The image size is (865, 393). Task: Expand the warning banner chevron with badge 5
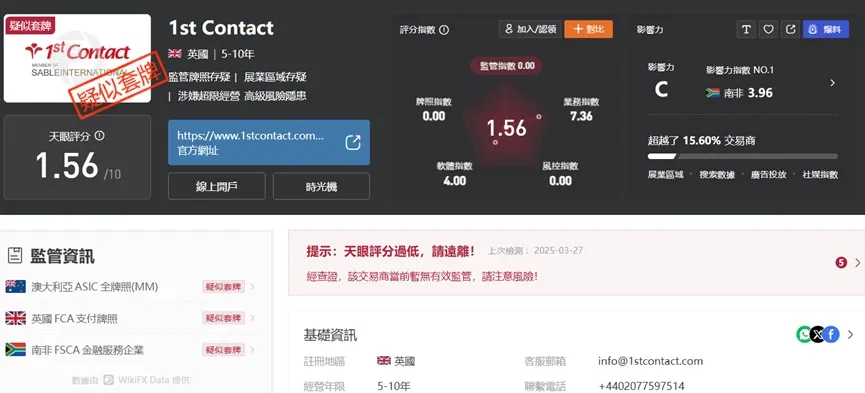tap(857, 263)
